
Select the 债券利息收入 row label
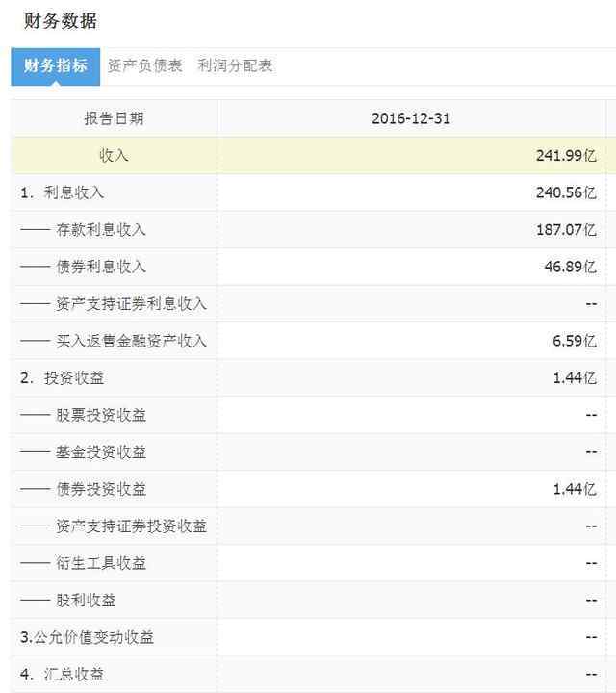point(101,267)
